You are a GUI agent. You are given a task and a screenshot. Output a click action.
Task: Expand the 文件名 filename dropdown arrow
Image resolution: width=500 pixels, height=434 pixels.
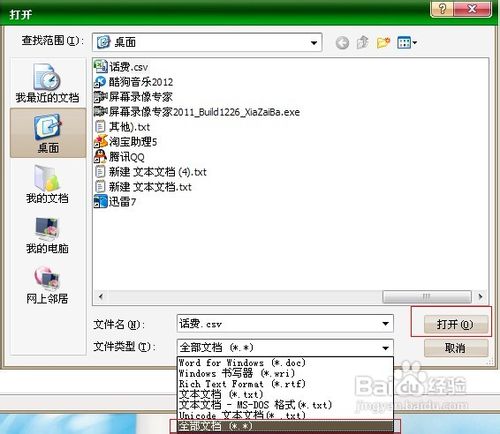385,324
